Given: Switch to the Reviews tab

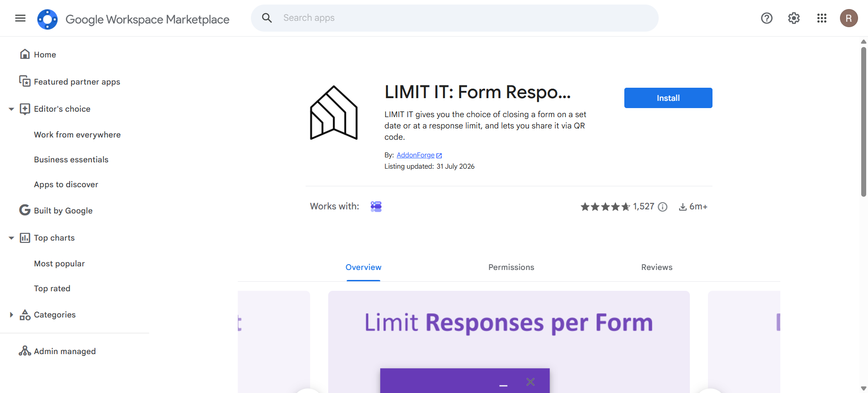Looking at the screenshot, I should 657,267.
